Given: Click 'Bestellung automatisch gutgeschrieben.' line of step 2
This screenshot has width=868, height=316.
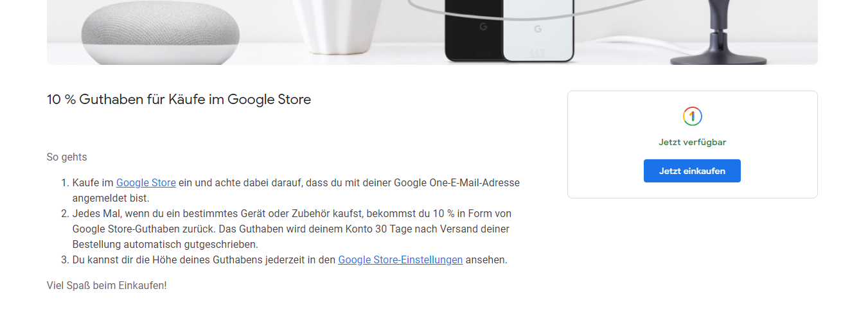Looking at the screenshot, I should (165, 244).
